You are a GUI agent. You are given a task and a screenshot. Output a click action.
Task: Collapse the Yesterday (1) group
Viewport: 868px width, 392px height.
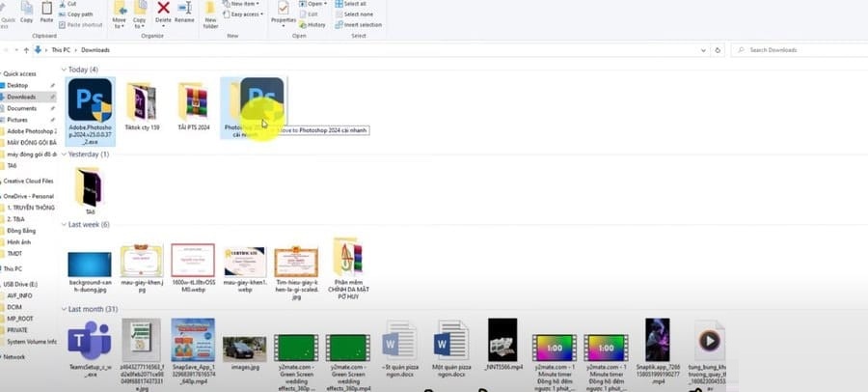64,154
